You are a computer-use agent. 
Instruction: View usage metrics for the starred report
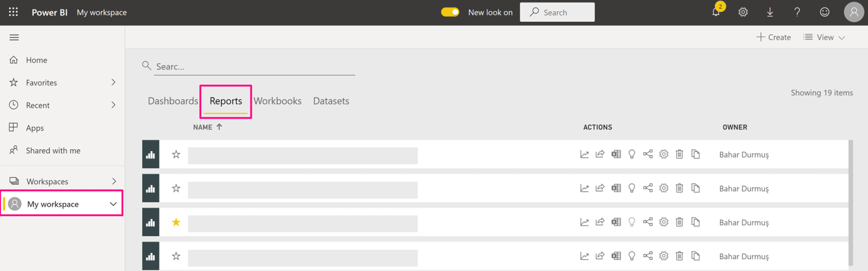click(x=584, y=222)
